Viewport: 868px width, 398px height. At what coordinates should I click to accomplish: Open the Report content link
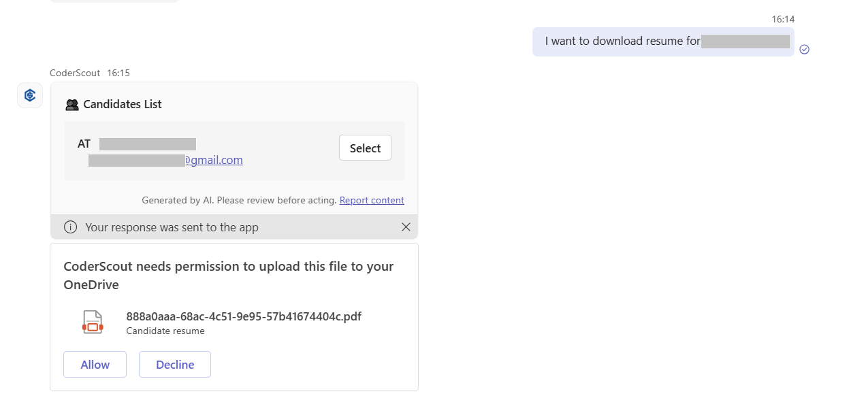(372, 200)
